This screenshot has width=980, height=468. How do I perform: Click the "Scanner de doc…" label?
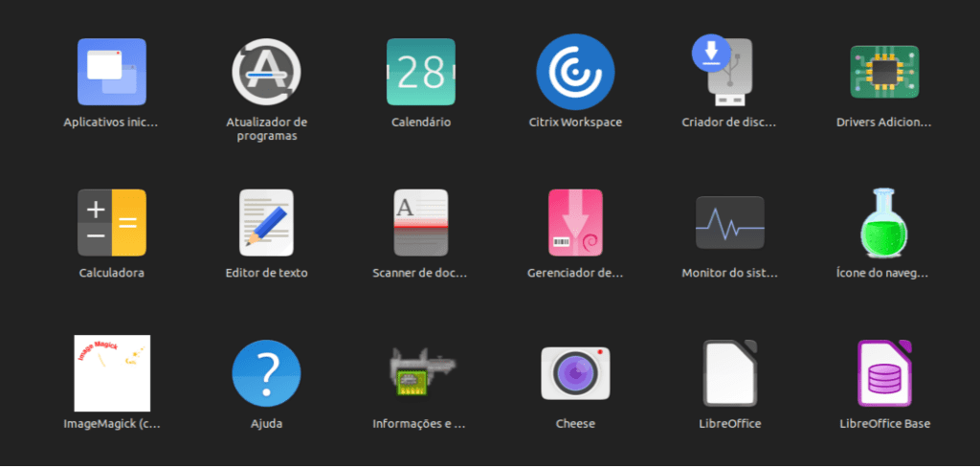click(x=420, y=273)
